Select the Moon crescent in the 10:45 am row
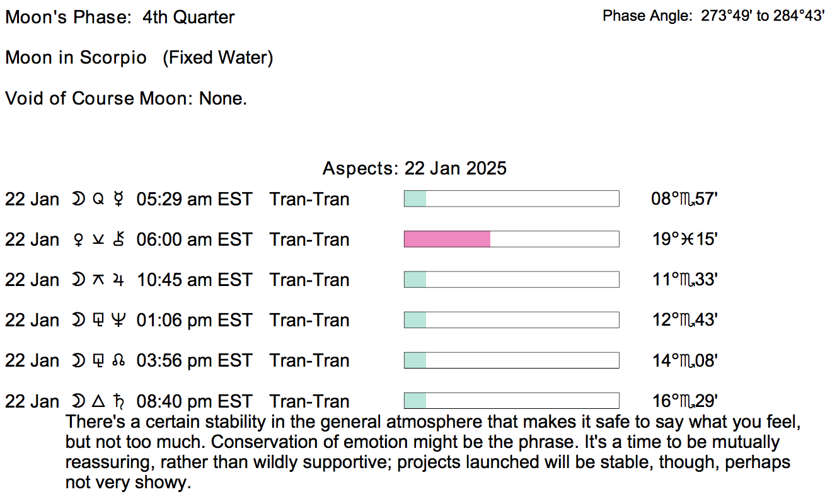 78,280
